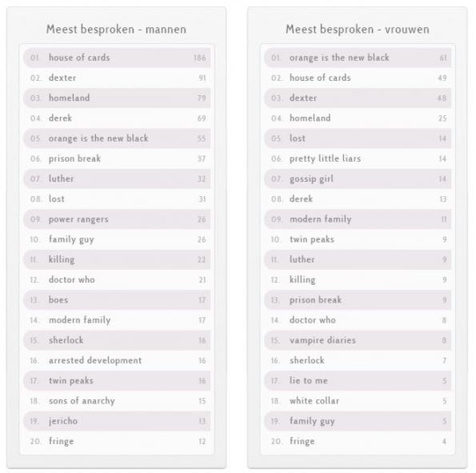This screenshot has height=473, width=476.
Task: Open 'vampire diaries' list item
Action: (x=358, y=340)
